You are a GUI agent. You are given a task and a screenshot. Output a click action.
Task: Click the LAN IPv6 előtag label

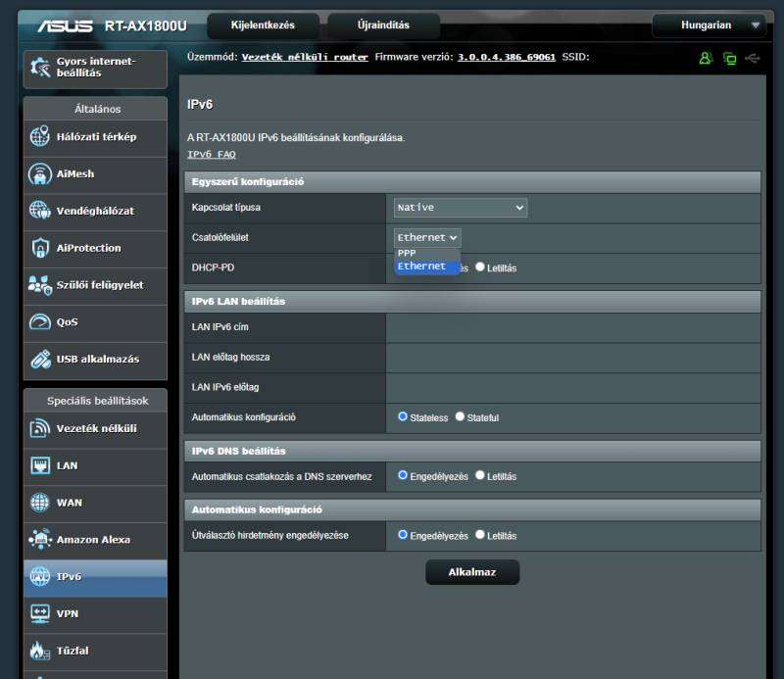(225, 387)
